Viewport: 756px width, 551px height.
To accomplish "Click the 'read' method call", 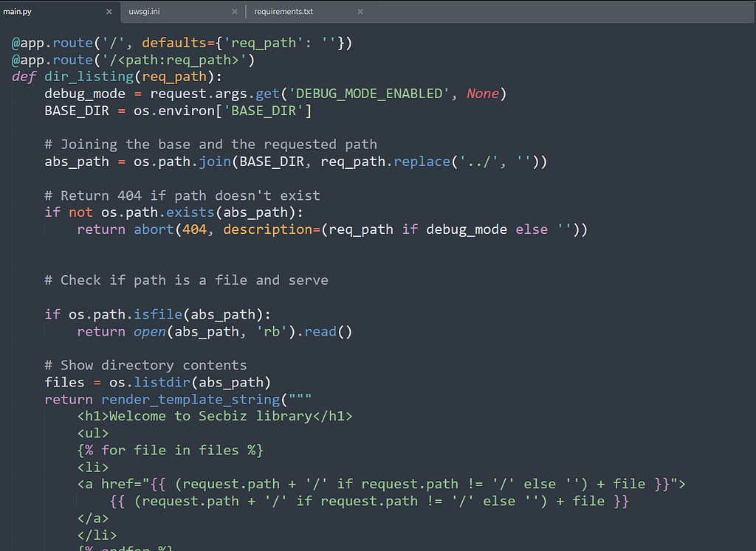I will 320,332.
